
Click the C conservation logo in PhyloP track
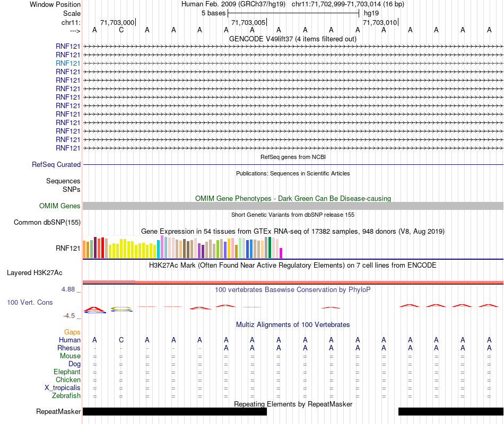(x=121, y=310)
